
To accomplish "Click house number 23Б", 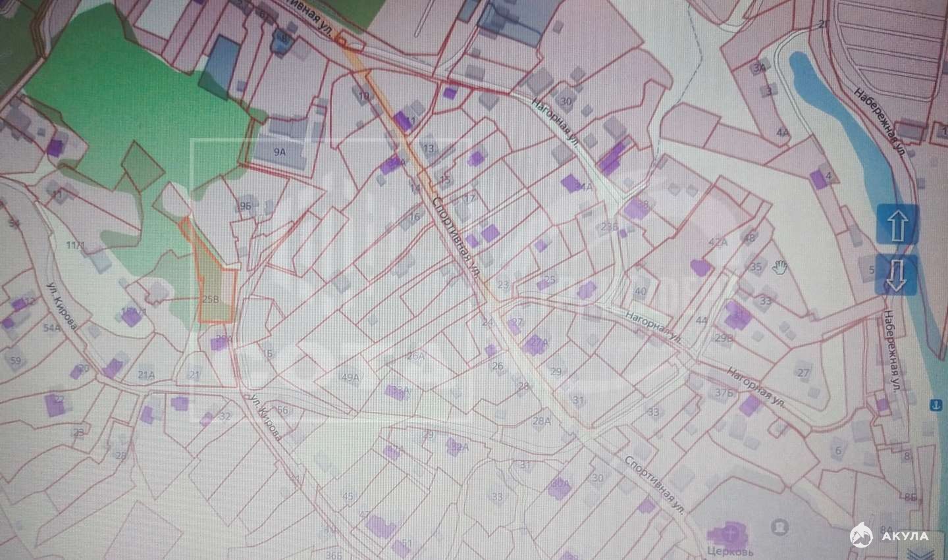I will click(610, 228).
